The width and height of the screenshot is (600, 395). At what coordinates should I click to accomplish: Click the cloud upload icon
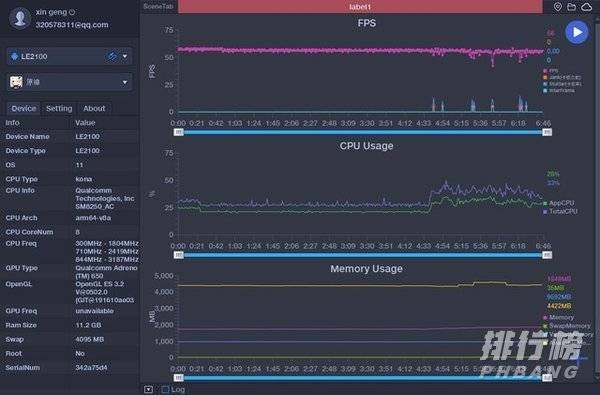coord(586,7)
